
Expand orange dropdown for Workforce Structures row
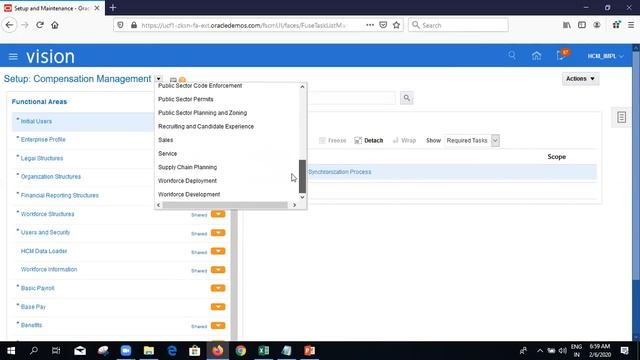[218, 214]
